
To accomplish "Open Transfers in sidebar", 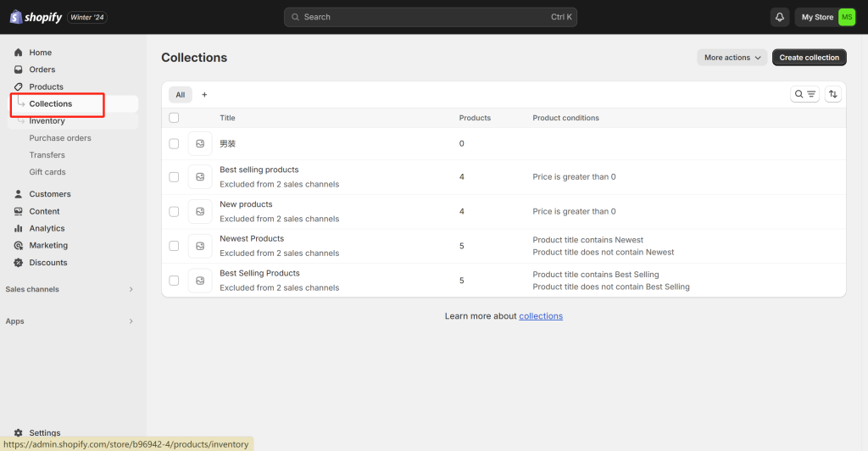I will (47, 155).
